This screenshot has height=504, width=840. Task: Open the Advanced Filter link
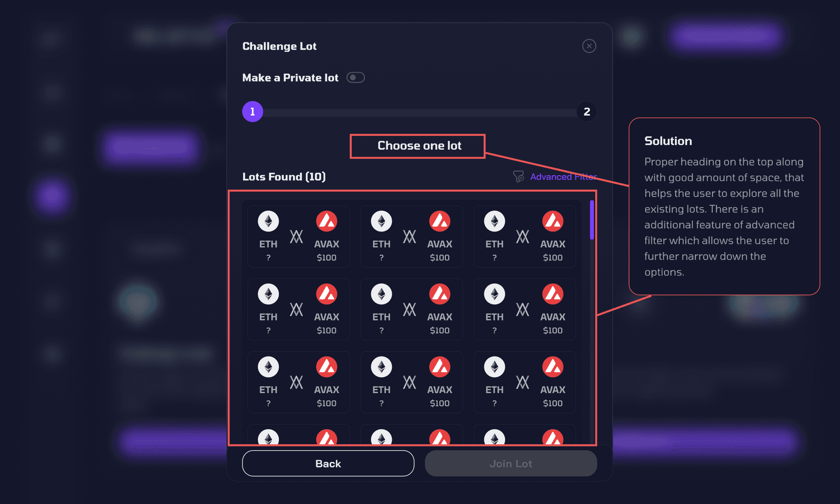coord(563,177)
